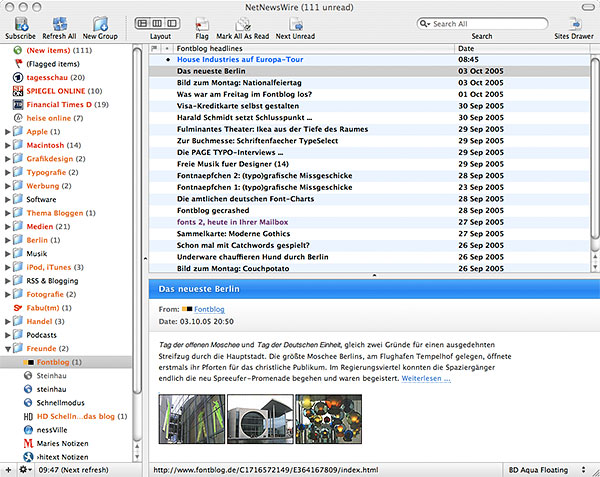Click the Mark All As Read icon

click(x=243, y=25)
